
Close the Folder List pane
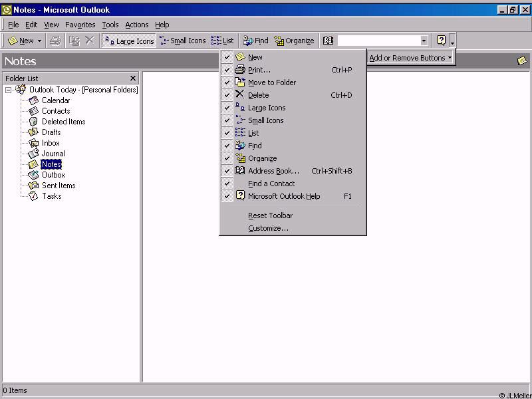(x=133, y=78)
